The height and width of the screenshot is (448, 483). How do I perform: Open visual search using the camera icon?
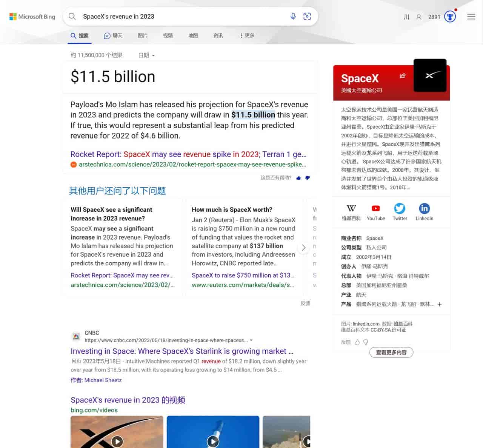[x=307, y=16]
